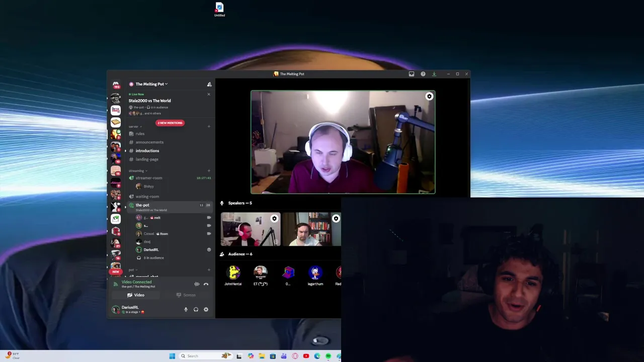Open the DariusIRL user profile panel
Screen dimensions: 644x362
129,309
